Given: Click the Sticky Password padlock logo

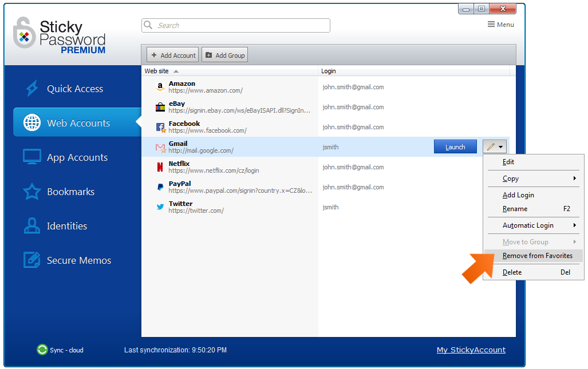Looking at the screenshot, I should tap(23, 33).
